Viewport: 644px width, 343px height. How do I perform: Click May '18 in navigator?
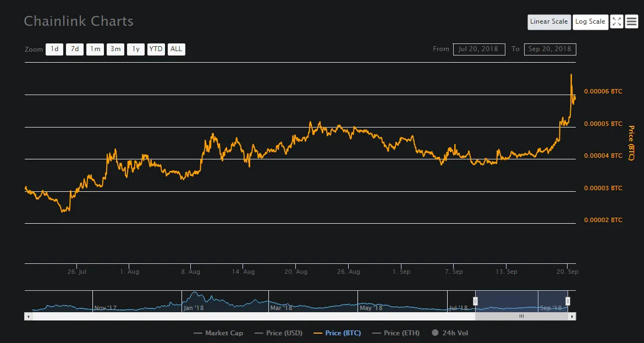click(371, 308)
